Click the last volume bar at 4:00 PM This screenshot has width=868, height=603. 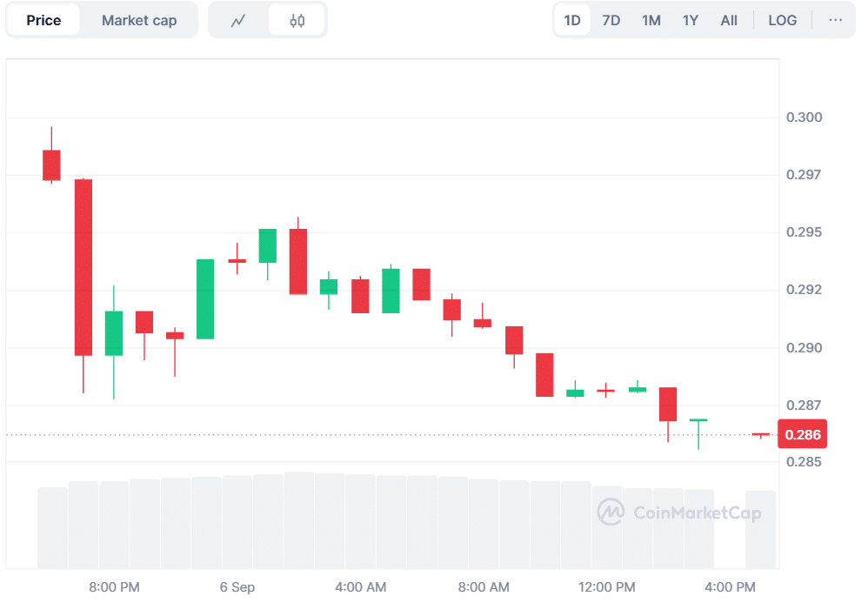760,529
